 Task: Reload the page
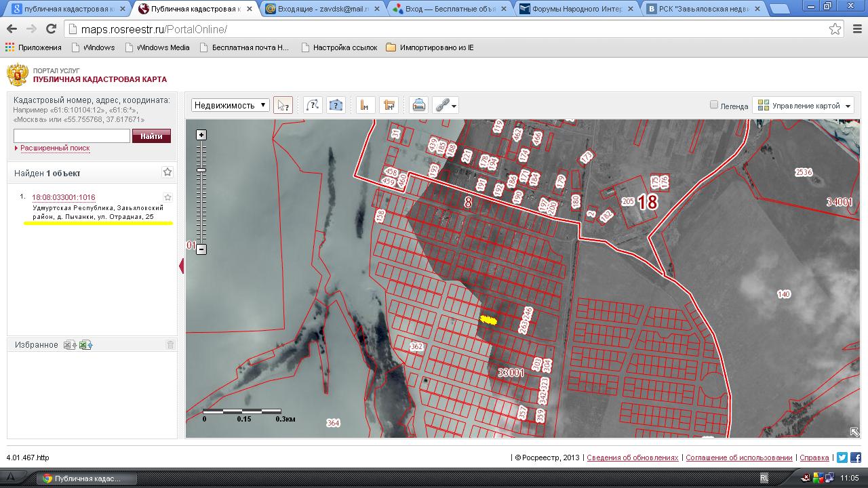click(x=51, y=29)
